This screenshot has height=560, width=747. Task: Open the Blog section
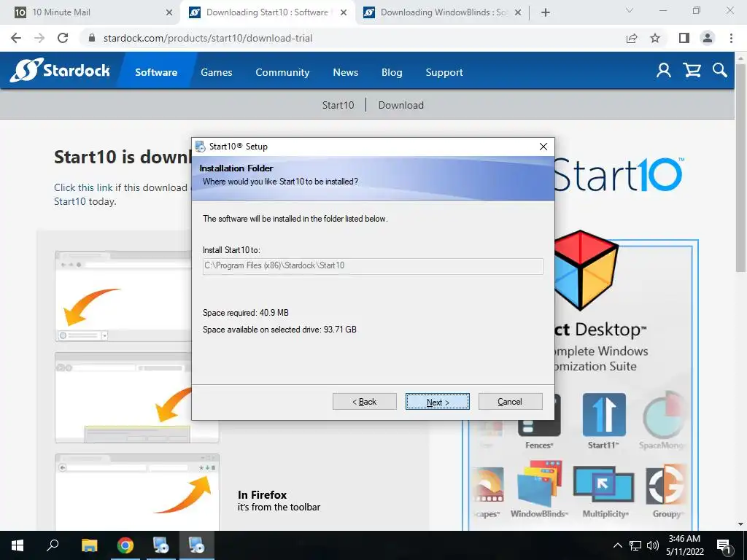(392, 72)
